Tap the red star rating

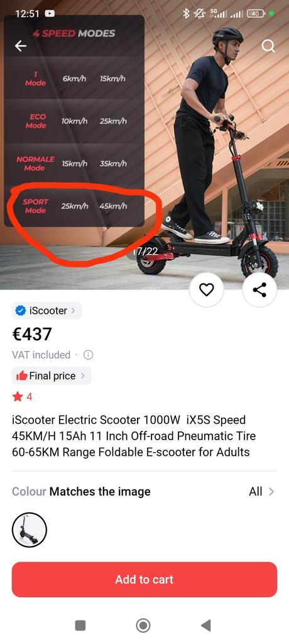[x=18, y=397]
